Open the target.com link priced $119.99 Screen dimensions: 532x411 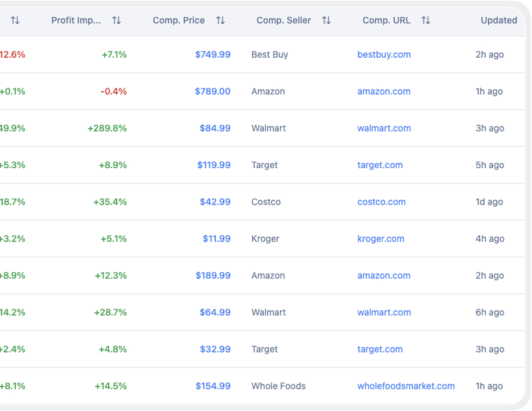point(380,165)
